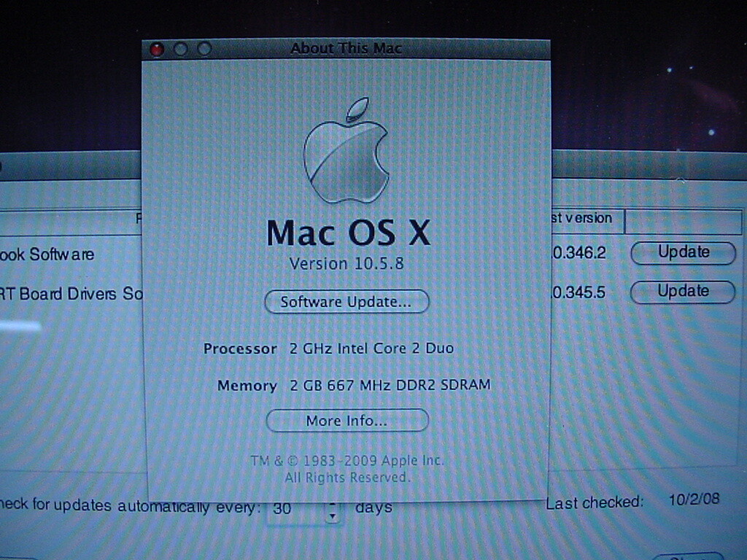Viewport: 747px width, 560px height.
Task: Click the About This Mac title bar
Action: [347, 49]
